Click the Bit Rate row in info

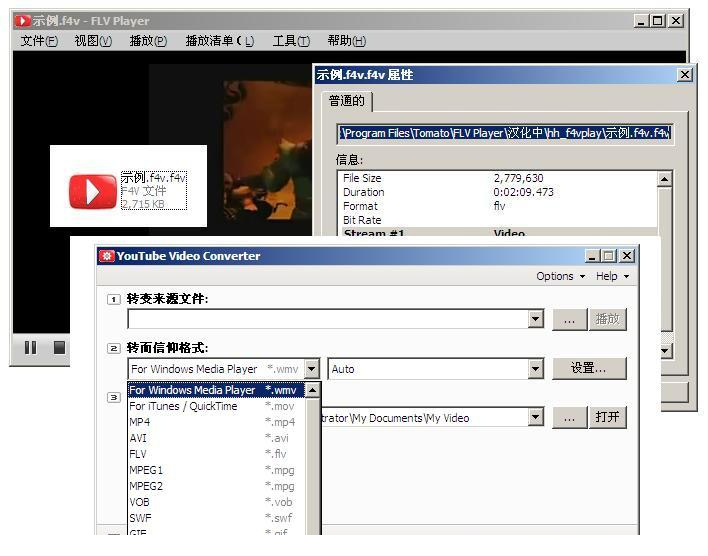coord(498,220)
